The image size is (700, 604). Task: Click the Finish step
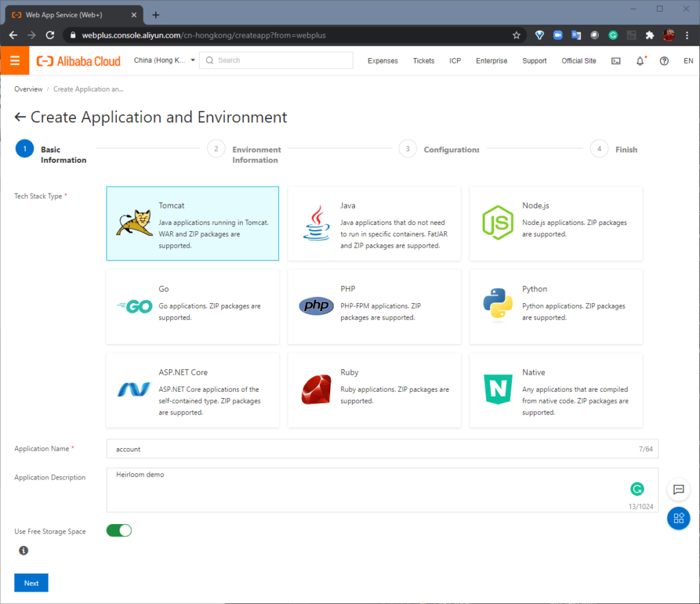614,149
